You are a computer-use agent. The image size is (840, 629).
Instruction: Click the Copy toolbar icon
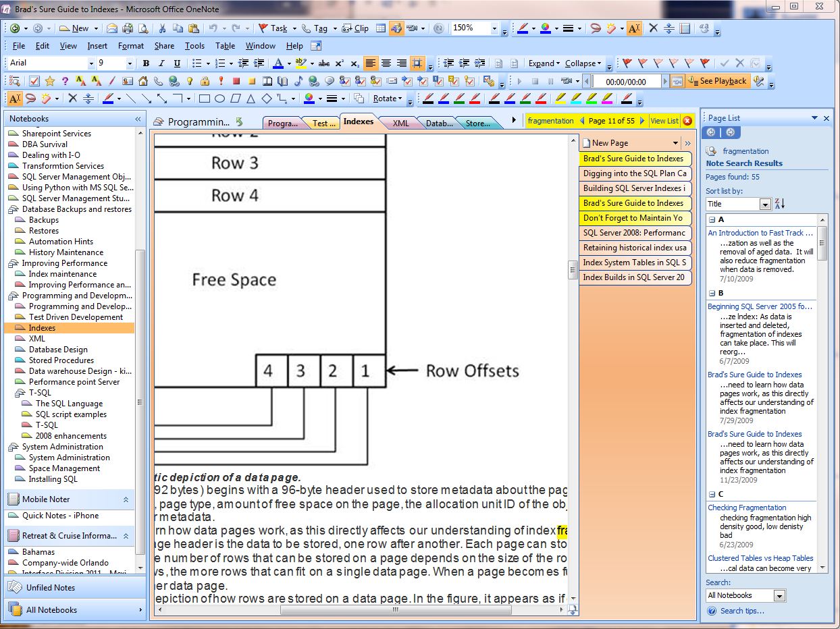178,28
